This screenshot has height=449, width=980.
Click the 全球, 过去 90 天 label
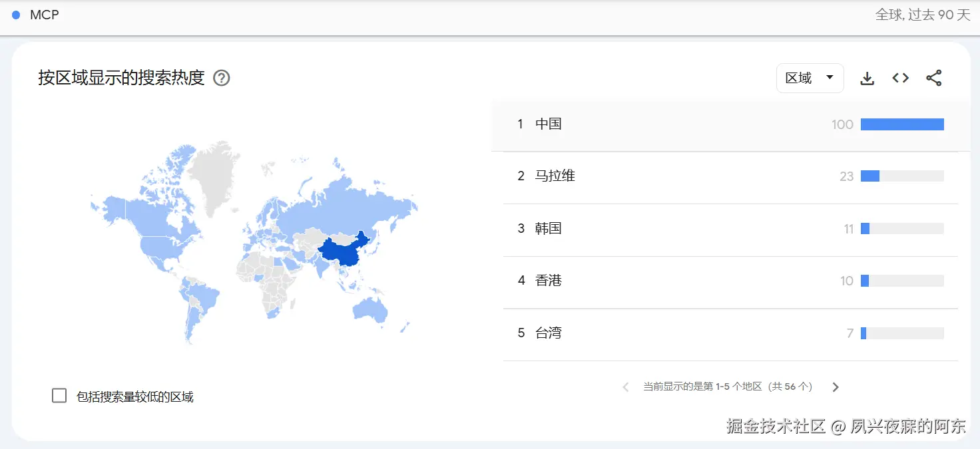(x=923, y=15)
